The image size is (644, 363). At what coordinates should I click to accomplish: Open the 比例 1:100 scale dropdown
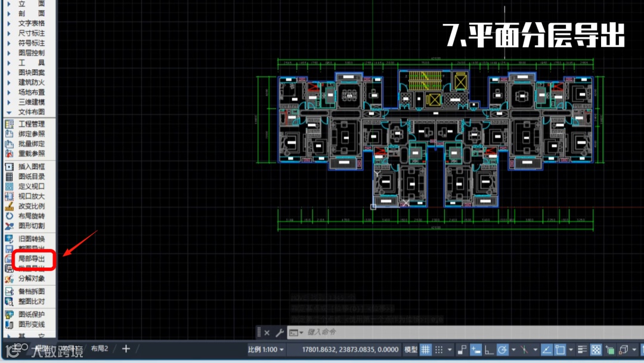[266, 350]
